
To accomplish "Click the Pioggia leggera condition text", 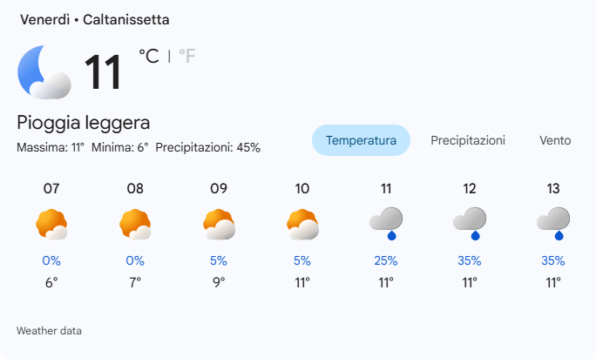I will [84, 122].
